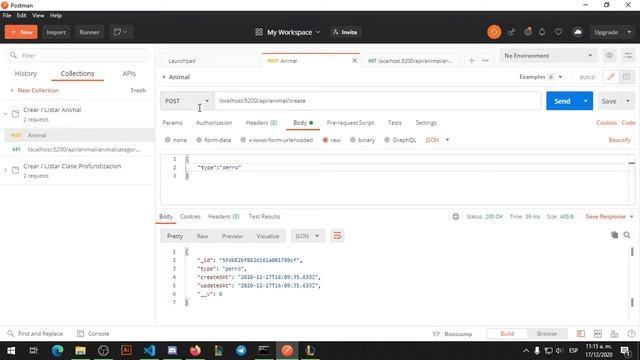The height and width of the screenshot is (360, 640).
Task: Open tab options ellipsis menu
Action: (x=485, y=60)
